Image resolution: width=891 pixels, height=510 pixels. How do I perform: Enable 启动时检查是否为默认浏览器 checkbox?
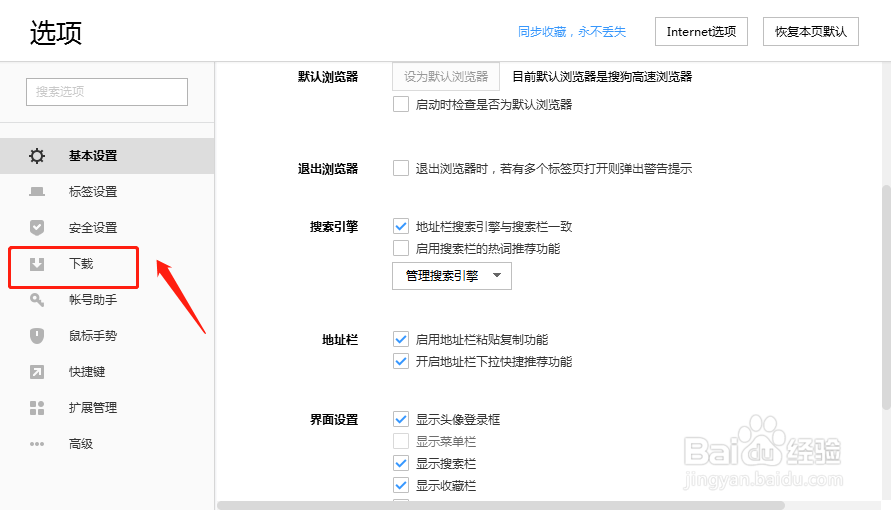pos(401,104)
